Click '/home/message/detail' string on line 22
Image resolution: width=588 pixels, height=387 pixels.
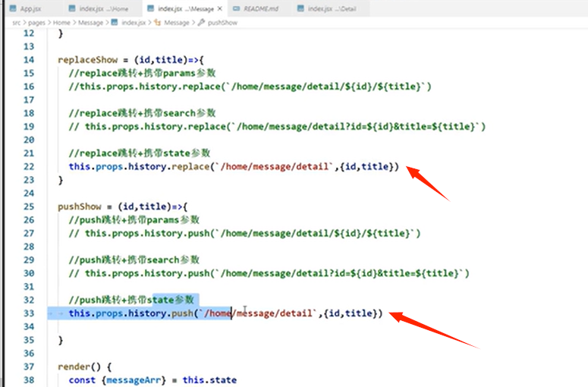pos(275,166)
